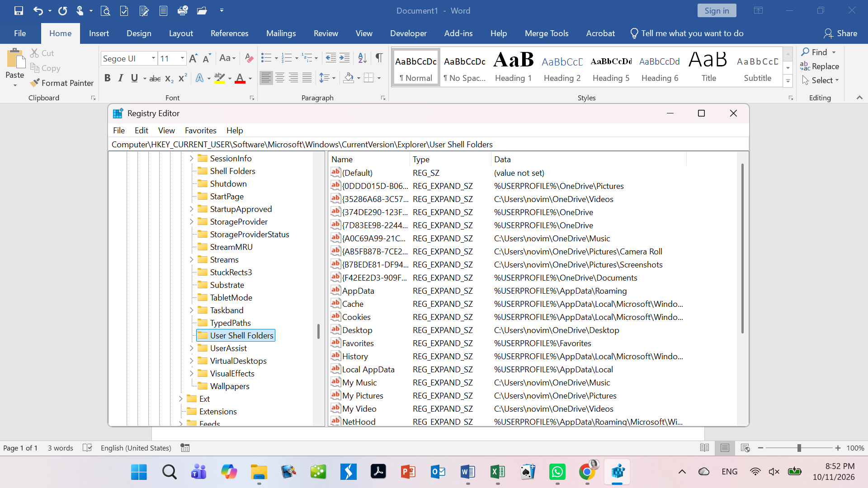Click the Format Painter brush icon
The width and height of the screenshot is (868, 488).
click(35, 83)
